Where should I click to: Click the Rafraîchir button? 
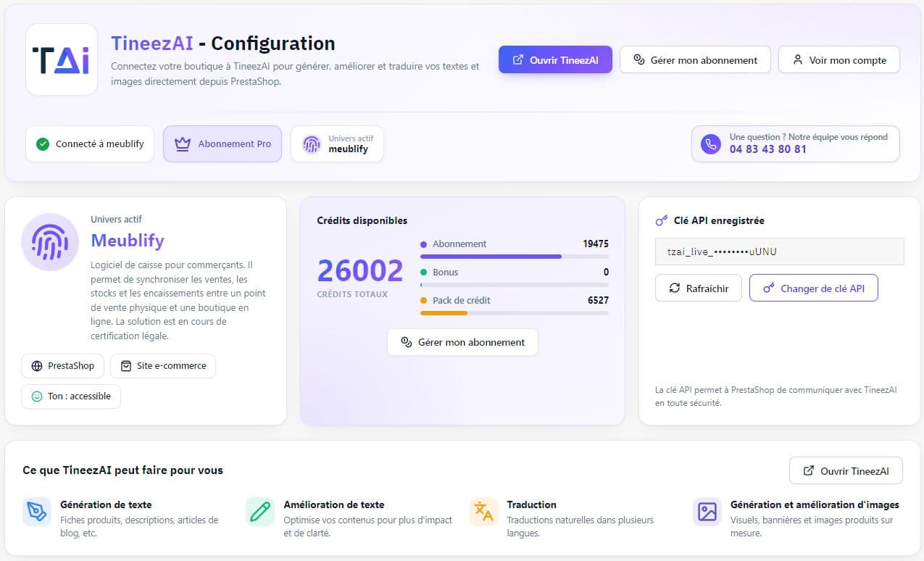pos(699,288)
